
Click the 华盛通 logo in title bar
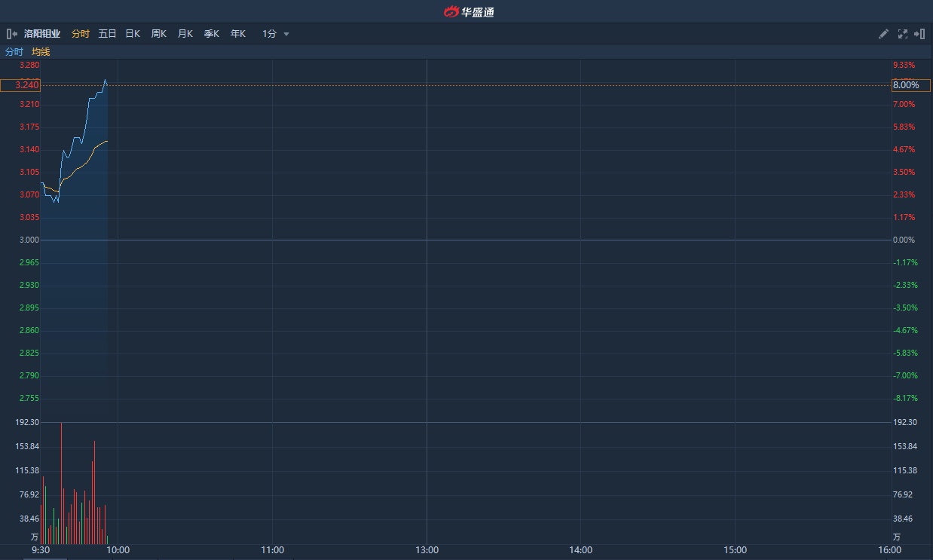(x=468, y=11)
